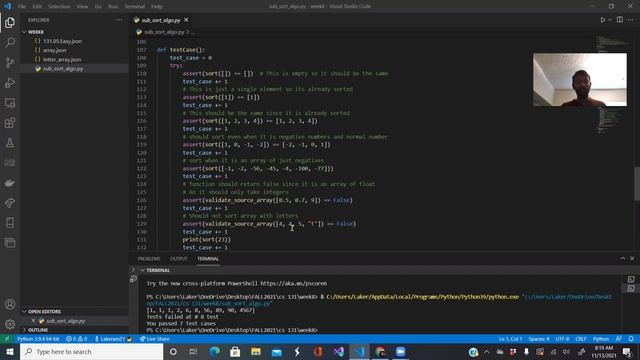
Task: Open the Edit menu
Action: tap(37, 7)
